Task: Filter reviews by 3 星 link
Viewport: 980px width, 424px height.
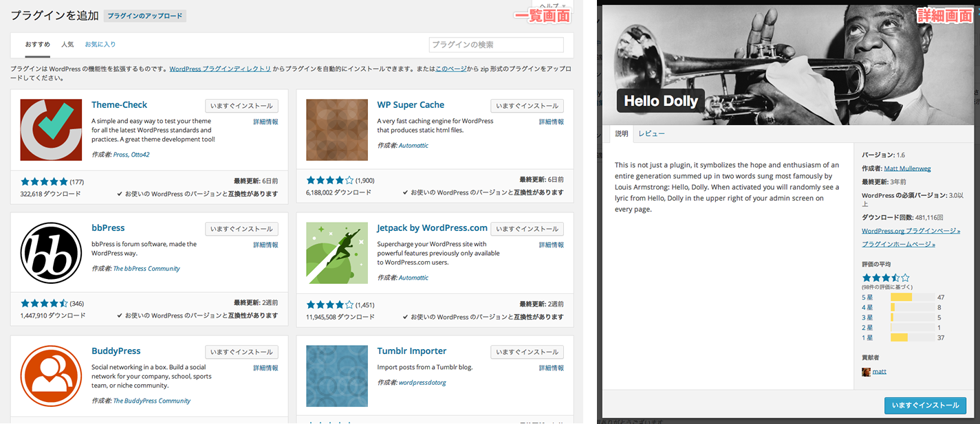Action: click(867, 317)
